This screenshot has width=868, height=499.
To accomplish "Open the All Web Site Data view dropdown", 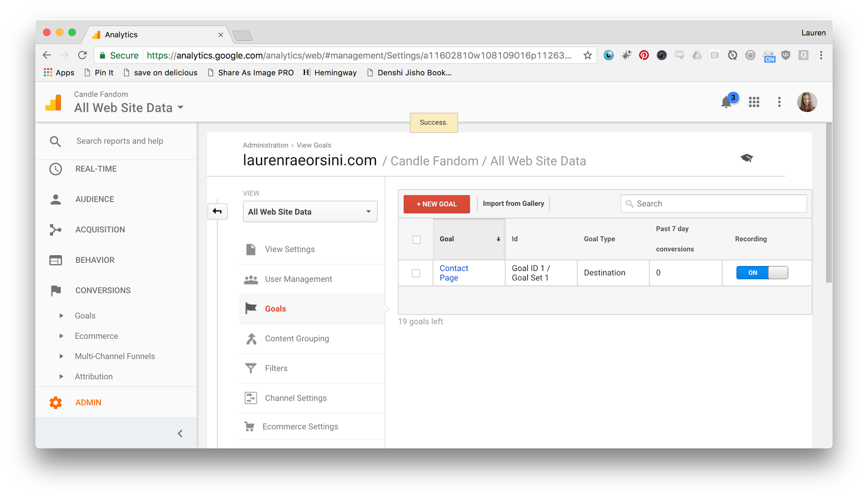I will point(310,212).
